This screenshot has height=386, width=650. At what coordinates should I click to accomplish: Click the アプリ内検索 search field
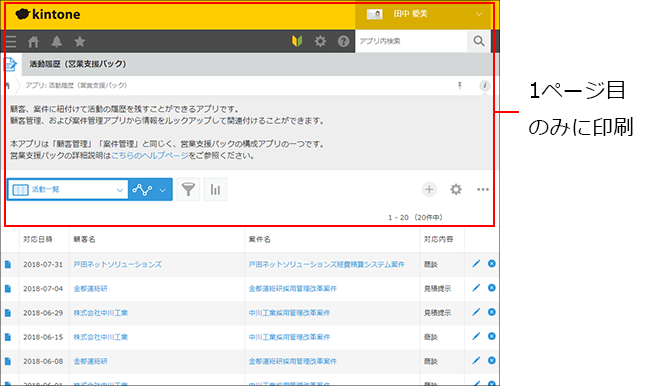tap(411, 41)
